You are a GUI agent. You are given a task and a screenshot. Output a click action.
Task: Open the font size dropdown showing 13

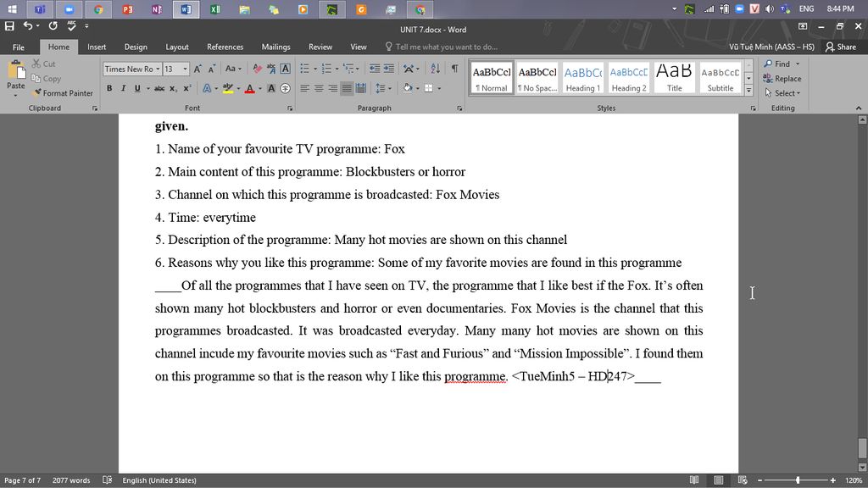click(185, 69)
